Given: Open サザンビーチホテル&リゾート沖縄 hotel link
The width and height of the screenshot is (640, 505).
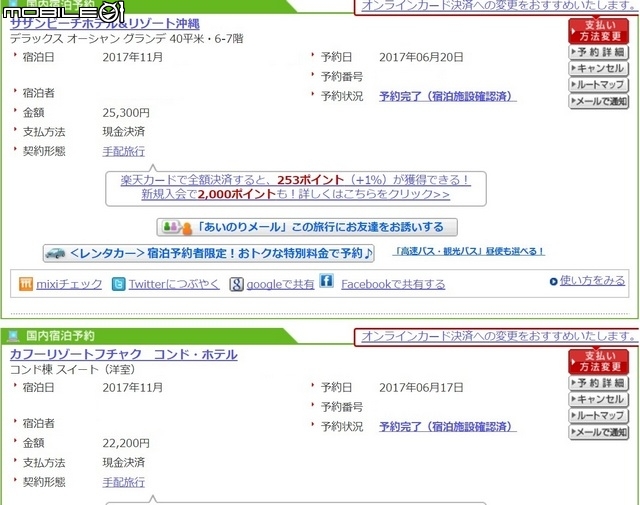Looking at the screenshot, I should point(105,24).
